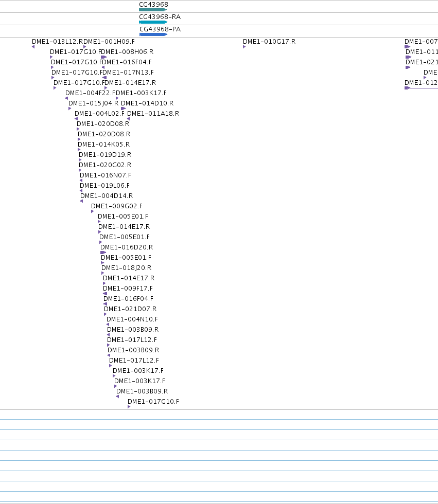Click the cyan CG43968-RA transcript bar

pyautogui.click(x=153, y=22)
